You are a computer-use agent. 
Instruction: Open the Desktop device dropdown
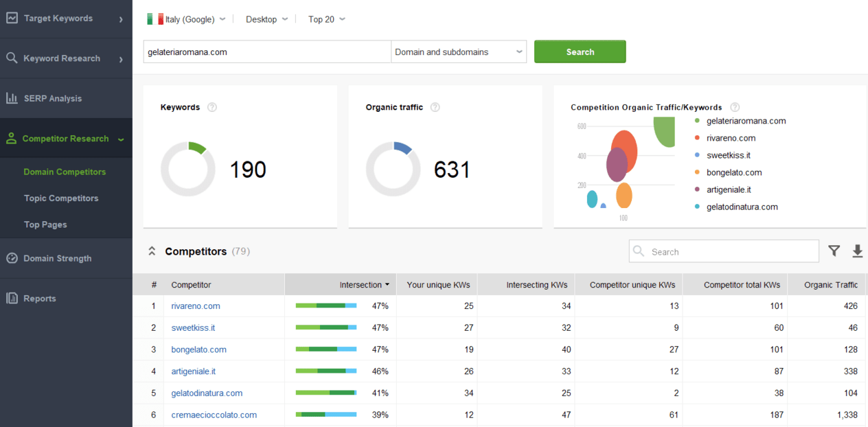pos(266,19)
